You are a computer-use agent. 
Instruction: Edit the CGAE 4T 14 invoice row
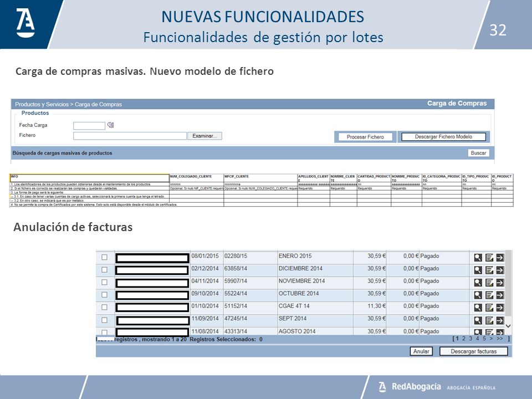(x=489, y=308)
